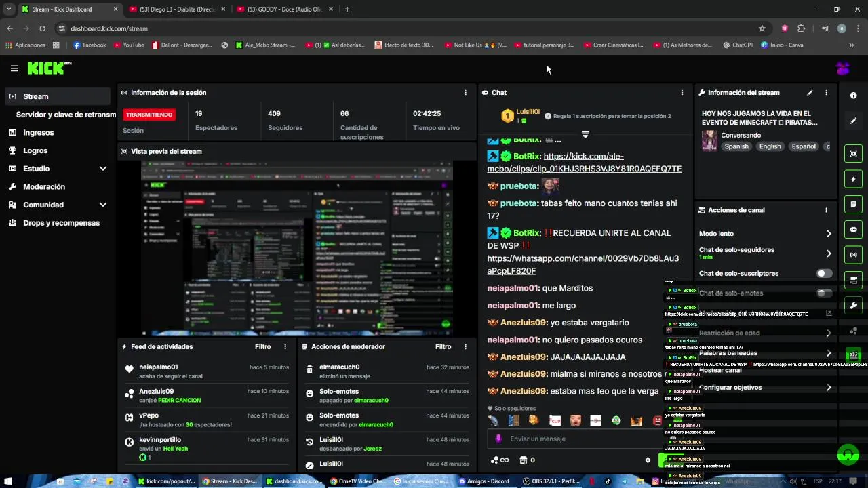Image resolution: width=868 pixels, height=488 pixels.
Task: Expand the Estudio sidebar section
Action: pos(103,169)
